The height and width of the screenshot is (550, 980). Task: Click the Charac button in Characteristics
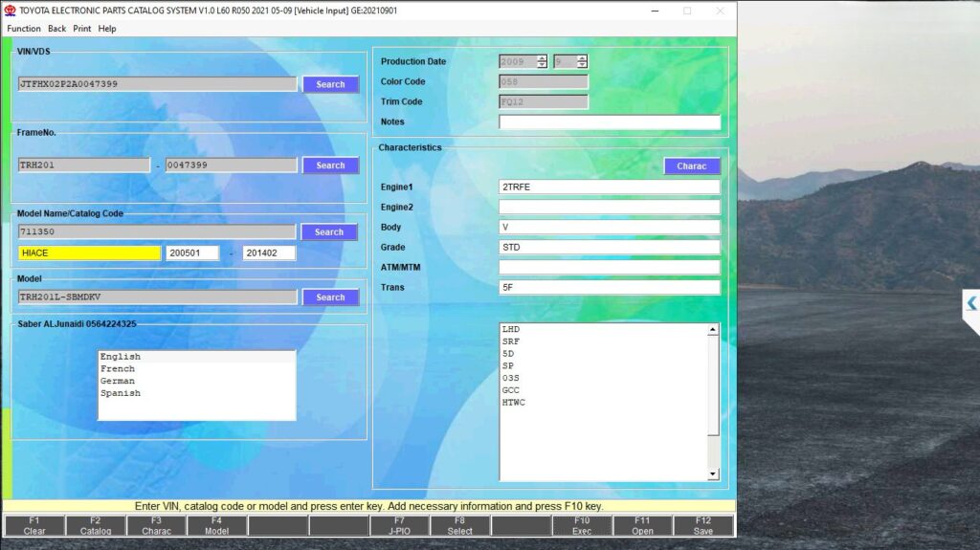point(692,166)
